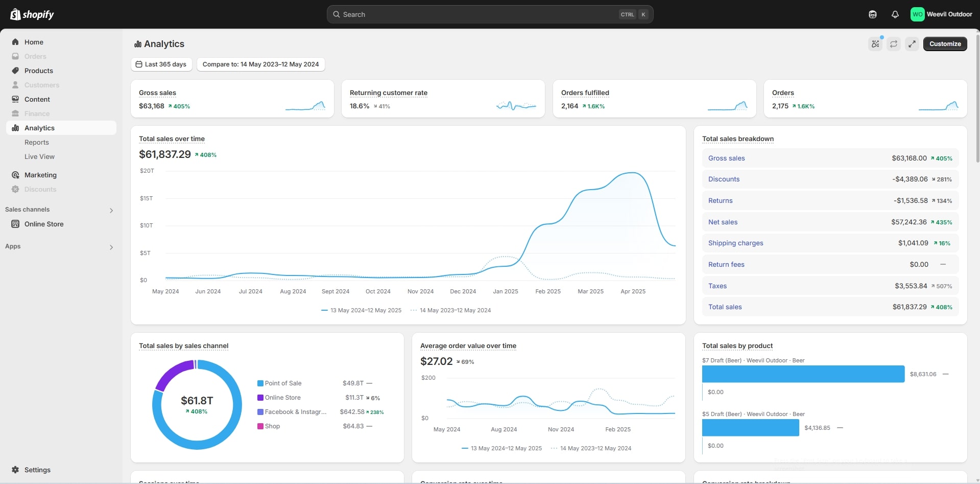The height and width of the screenshot is (484, 980).
Task: Click the Products tag icon in sidebar
Action: (15, 71)
